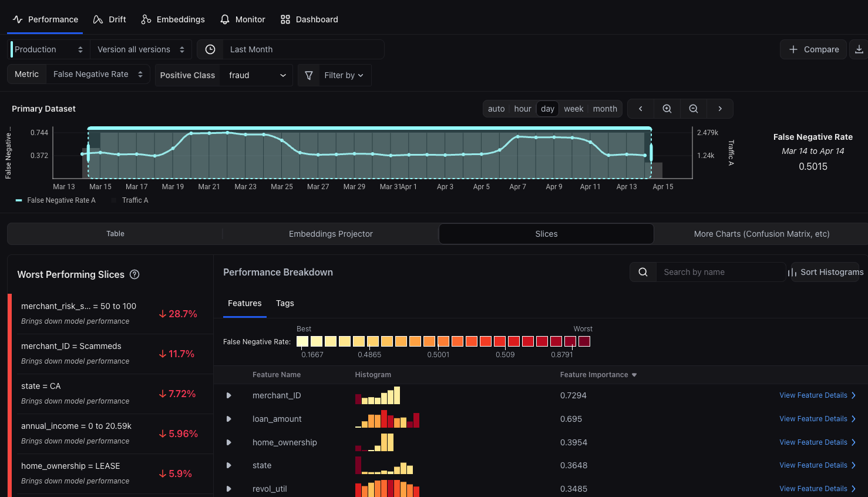The width and height of the screenshot is (868, 497).
Task: Switch to the Tags sub-tab
Action: click(x=285, y=303)
